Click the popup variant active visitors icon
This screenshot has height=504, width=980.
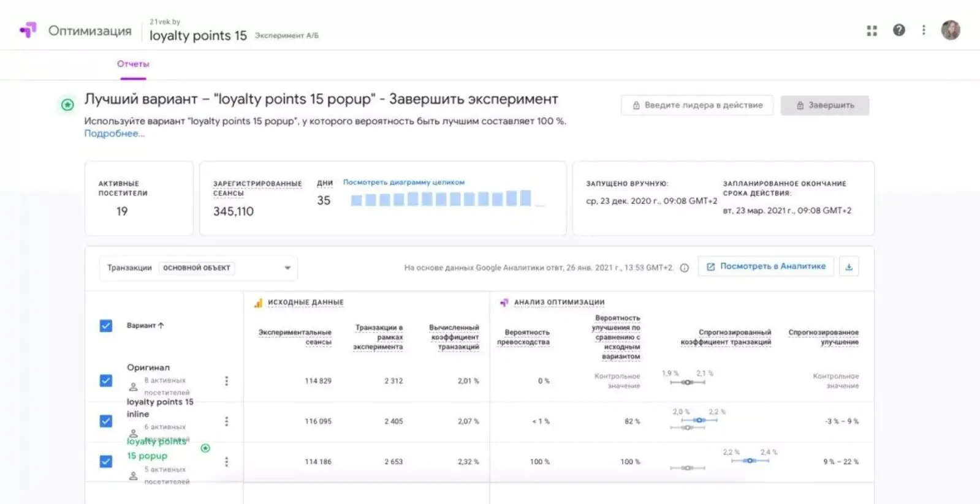coord(133,476)
